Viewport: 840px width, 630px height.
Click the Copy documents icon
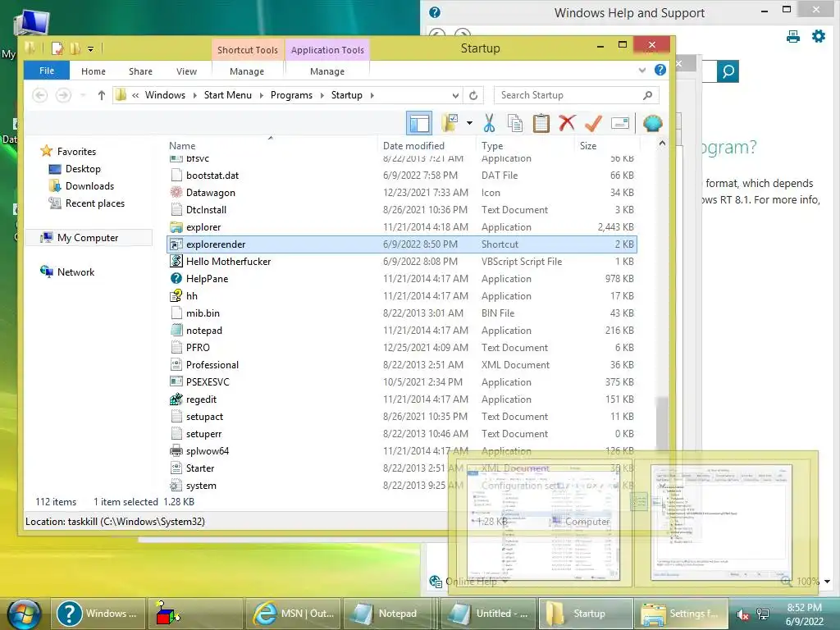[x=515, y=123]
